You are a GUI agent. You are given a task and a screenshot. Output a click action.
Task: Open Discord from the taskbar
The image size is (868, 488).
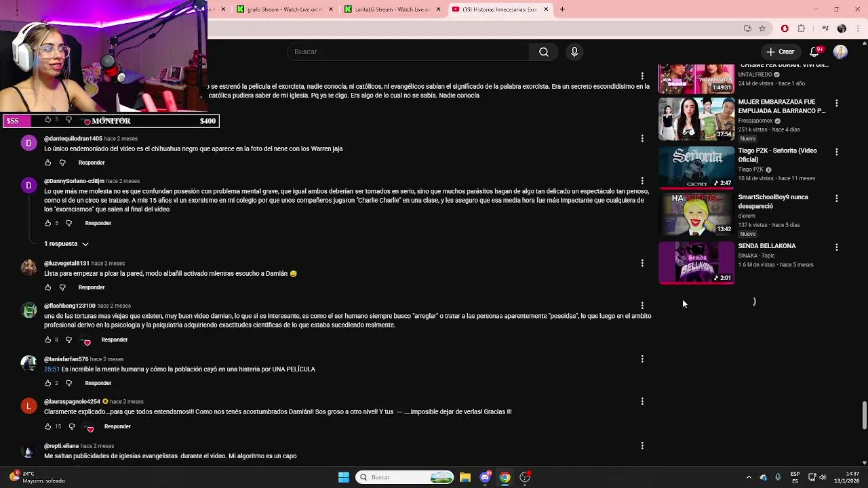tap(485, 477)
